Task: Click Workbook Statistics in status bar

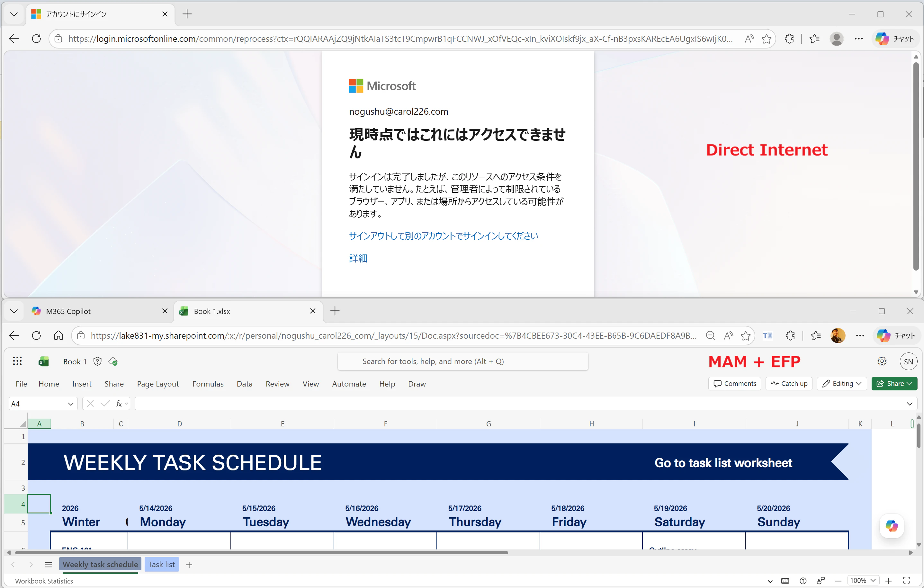Action: pos(44,581)
